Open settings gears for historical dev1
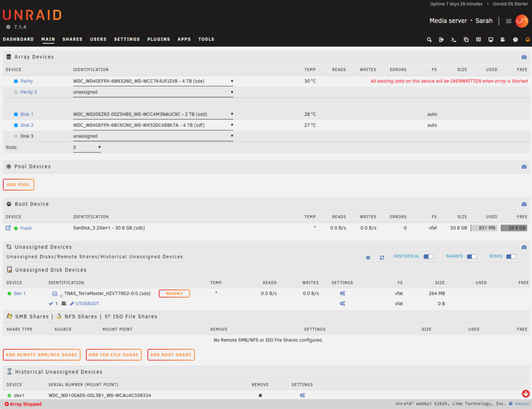The height and width of the screenshot is (409, 532). [302, 395]
